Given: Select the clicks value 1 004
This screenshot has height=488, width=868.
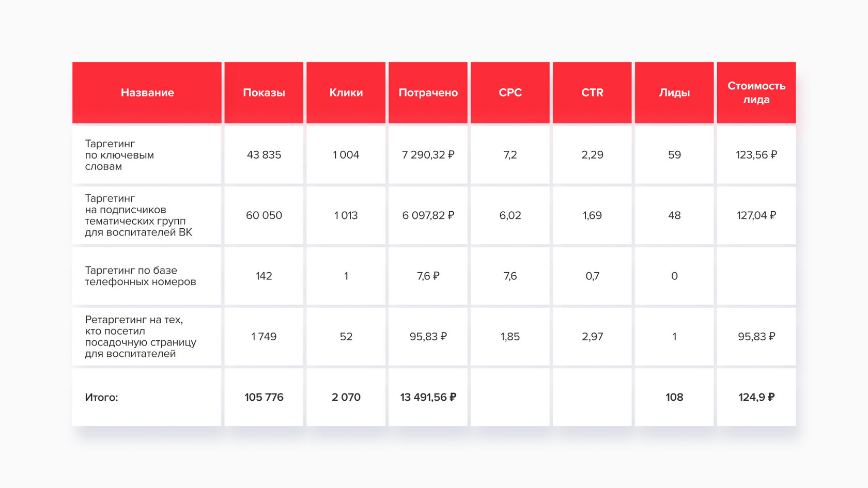Looking at the screenshot, I should coord(346,155).
